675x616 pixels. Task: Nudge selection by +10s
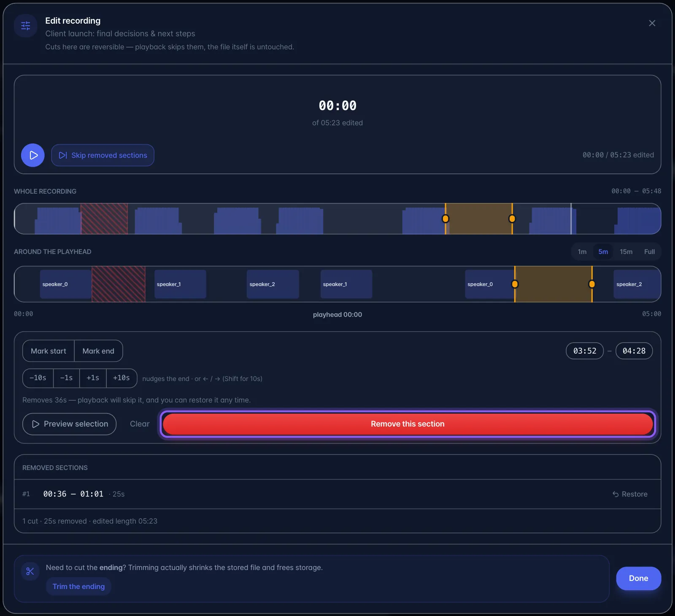point(121,378)
